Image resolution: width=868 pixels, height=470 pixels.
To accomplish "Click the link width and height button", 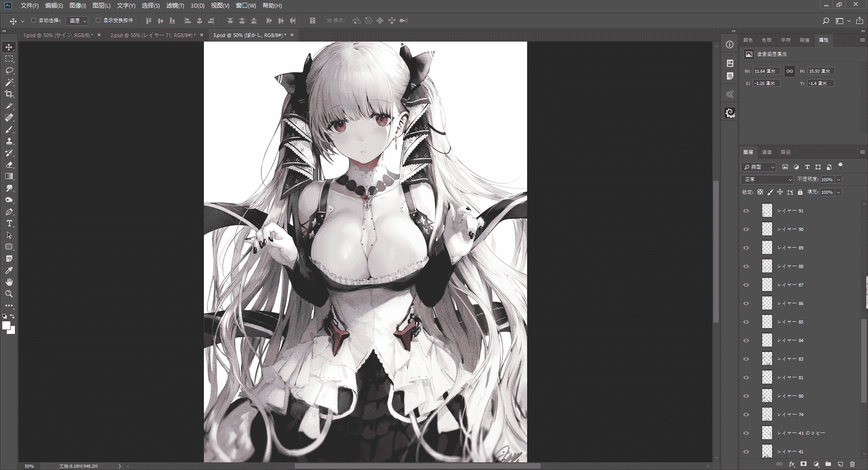I will click(790, 71).
